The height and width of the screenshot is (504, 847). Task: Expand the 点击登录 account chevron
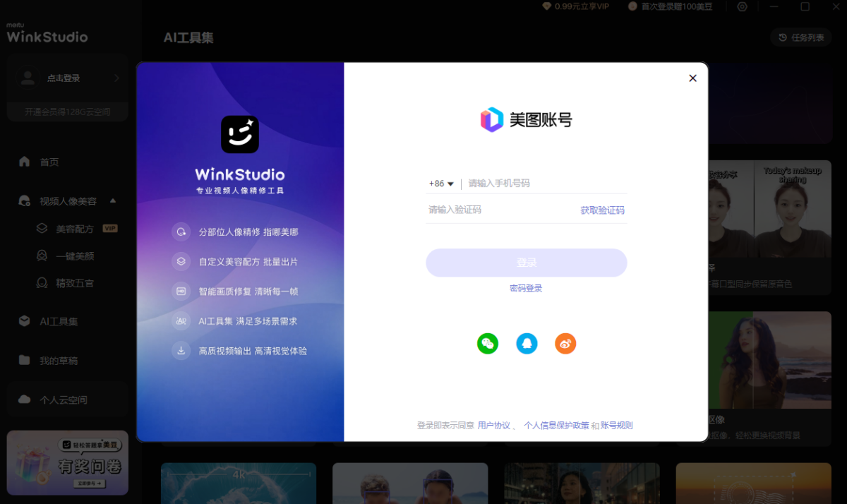pyautogui.click(x=116, y=78)
